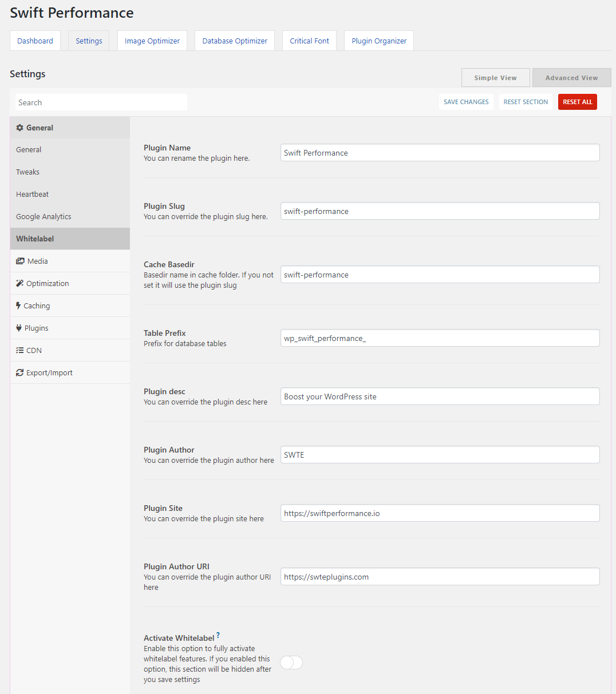616x694 pixels.
Task: Switch to Simple View
Action: point(496,78)
